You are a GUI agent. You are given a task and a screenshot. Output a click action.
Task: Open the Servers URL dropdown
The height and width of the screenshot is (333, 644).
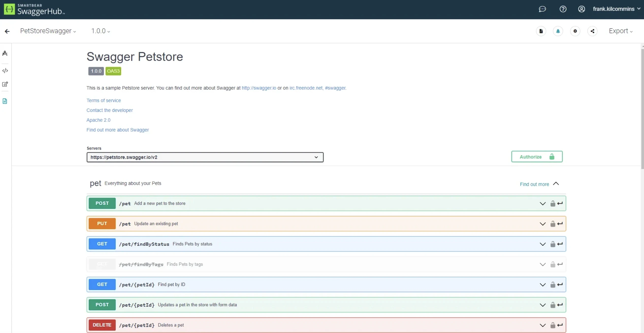[x=316, y=157]
